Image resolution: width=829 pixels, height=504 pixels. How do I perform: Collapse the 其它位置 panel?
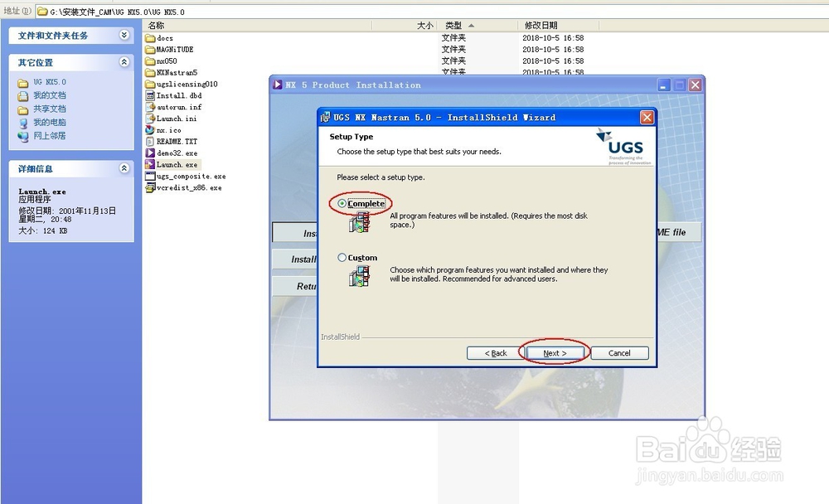124,62
